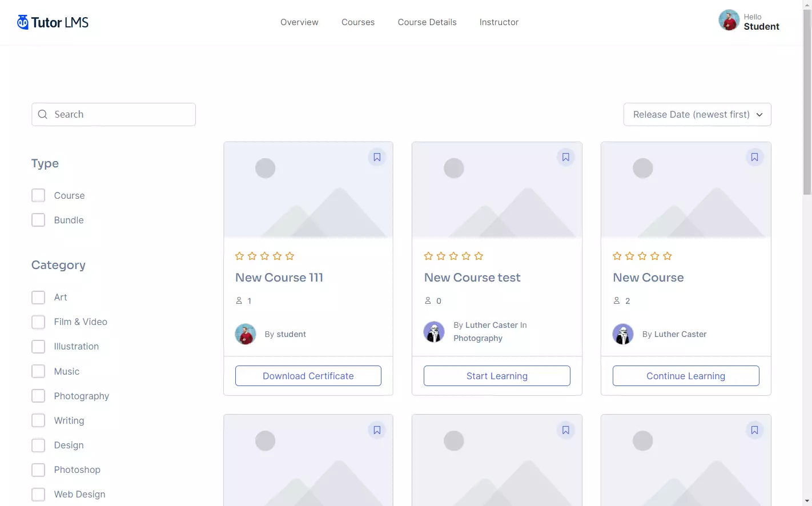Open the Instructor menu item
Screen dimensions: 812x506
tap(499, 22)
